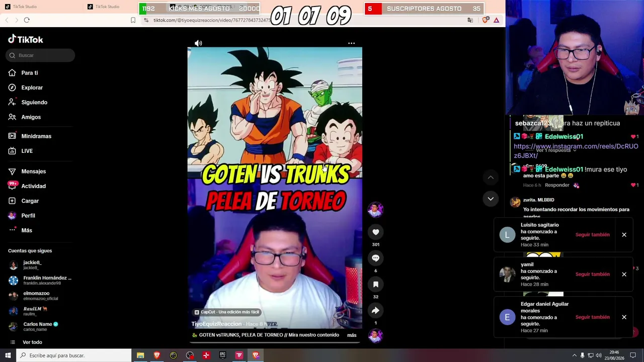
Task: Open the Amigos page
Action: coord(31,117)
